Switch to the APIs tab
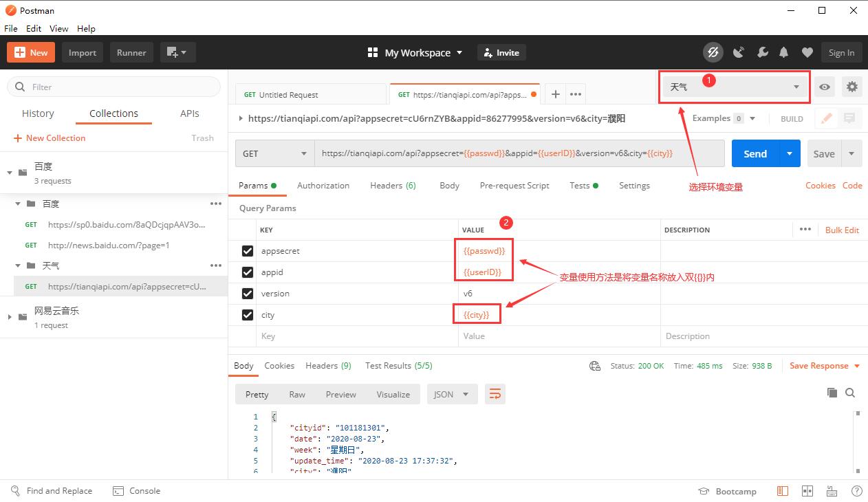The image size is (868, 502). tap(190, 113)
